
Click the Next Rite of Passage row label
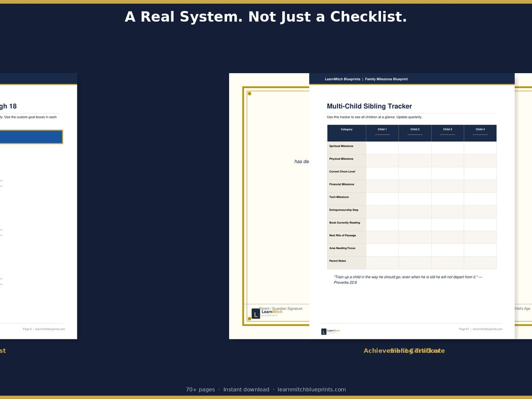[342, 235]
